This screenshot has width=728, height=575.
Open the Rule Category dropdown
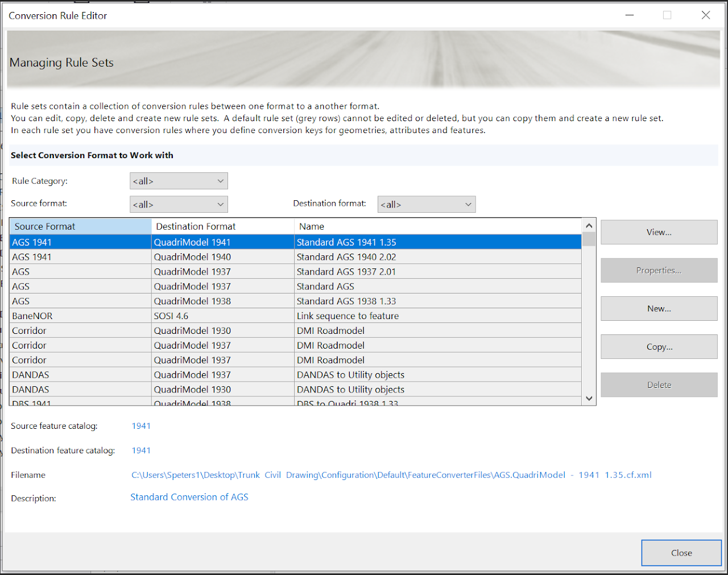click(x=179, y=181)
